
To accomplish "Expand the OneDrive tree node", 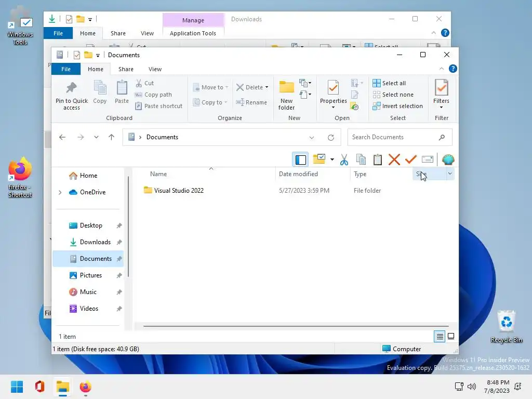I will click(x=60, y=192).
